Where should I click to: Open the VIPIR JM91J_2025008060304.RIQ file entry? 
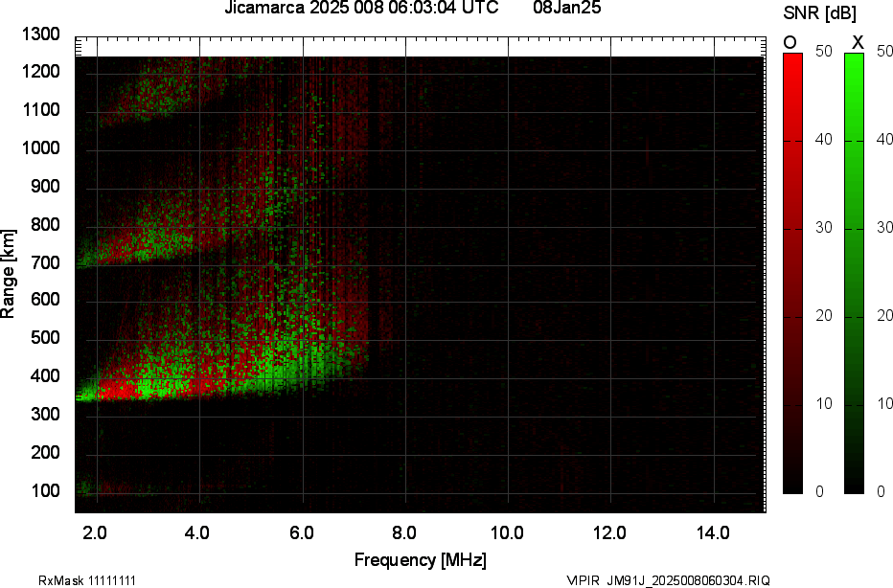pos(668,578)
